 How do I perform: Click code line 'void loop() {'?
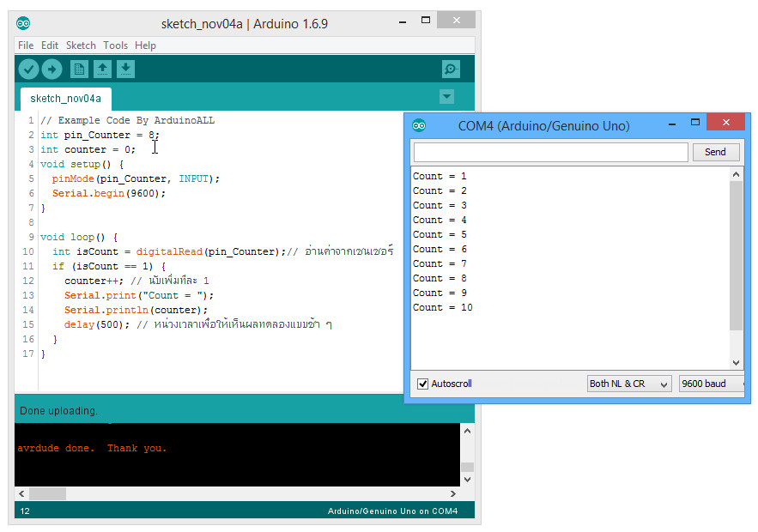(79, 237)
